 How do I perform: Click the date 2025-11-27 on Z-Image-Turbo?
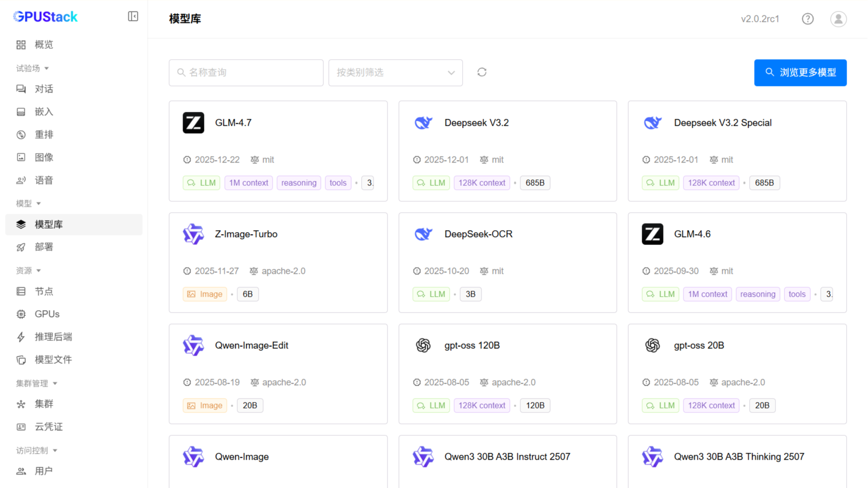(x=217, y=271)
